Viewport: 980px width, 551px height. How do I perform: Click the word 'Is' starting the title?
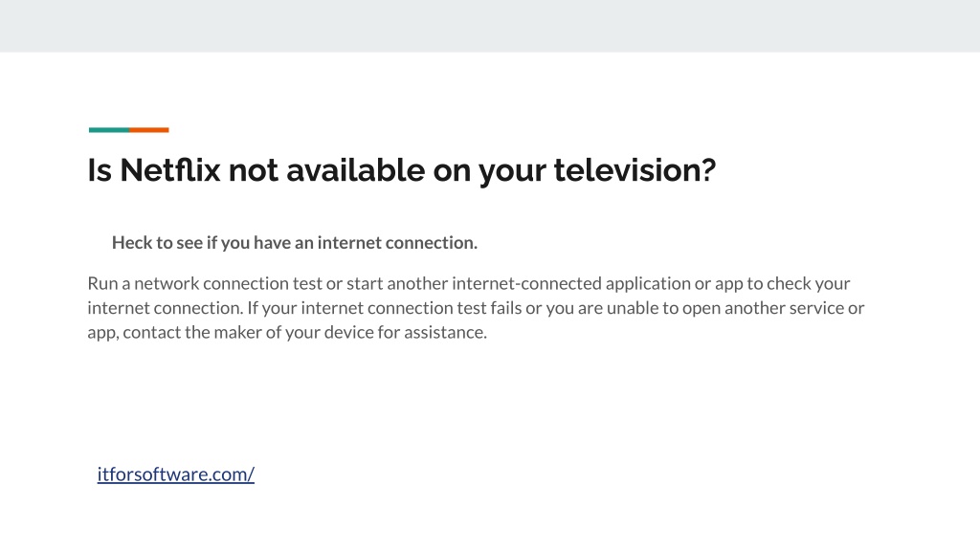tap(100, 170)
